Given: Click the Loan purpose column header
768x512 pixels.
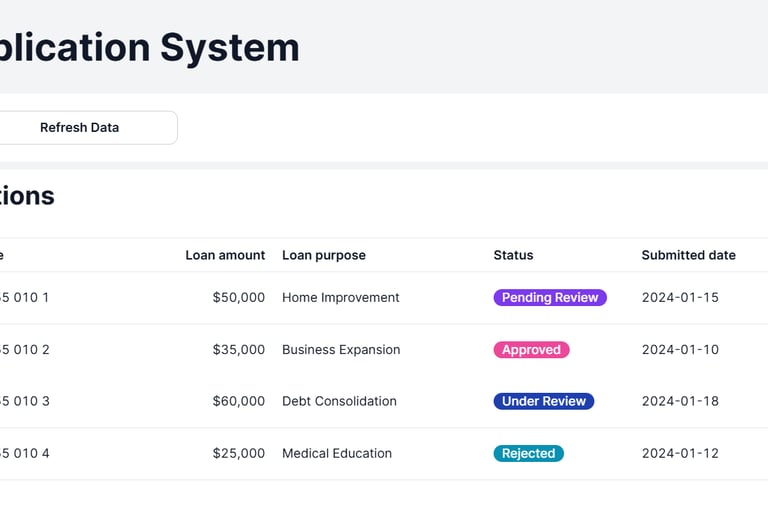Looking at the screenshot, I should click(x=324, y=255).
